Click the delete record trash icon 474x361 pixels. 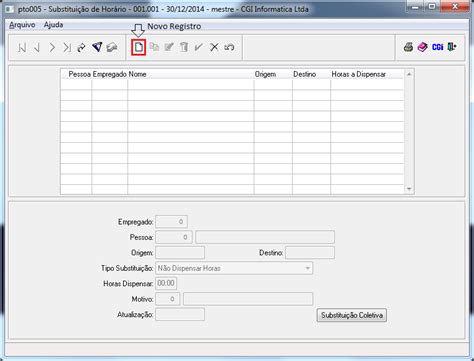click(184, 47)
